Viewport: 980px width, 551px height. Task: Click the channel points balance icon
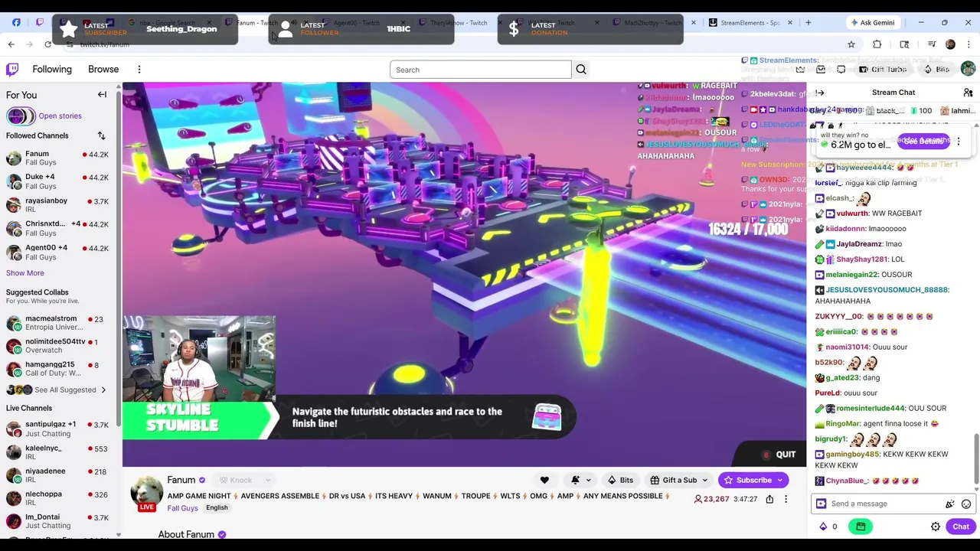828,527
